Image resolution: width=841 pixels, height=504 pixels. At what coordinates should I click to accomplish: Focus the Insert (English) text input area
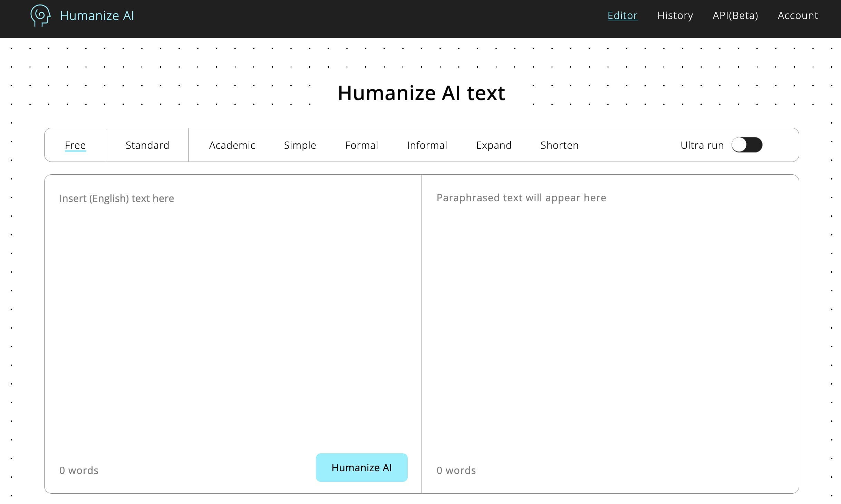(x=233, y=314)
